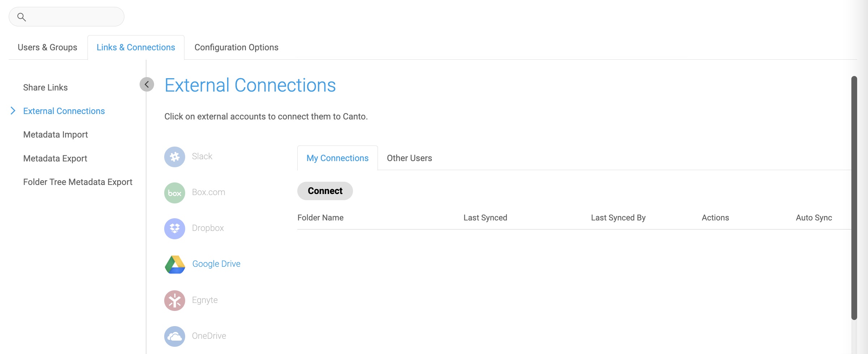The width and height of the screenshot is (868, 354).
Task: Click the Connect button
Action: point(325,191)
